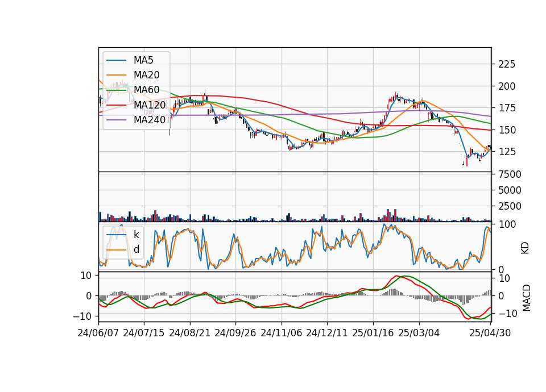Image resolution: width=546 pixels, height=392 pixels.
Task: Click the 5000 volume axis tick
Action: pyautogui.click(x=510, y=190)
